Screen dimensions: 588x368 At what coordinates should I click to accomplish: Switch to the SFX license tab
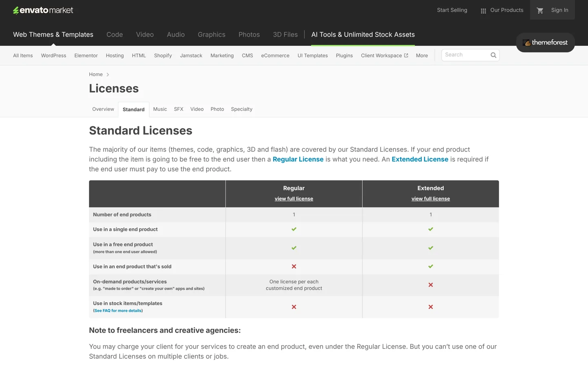point(178,109)
